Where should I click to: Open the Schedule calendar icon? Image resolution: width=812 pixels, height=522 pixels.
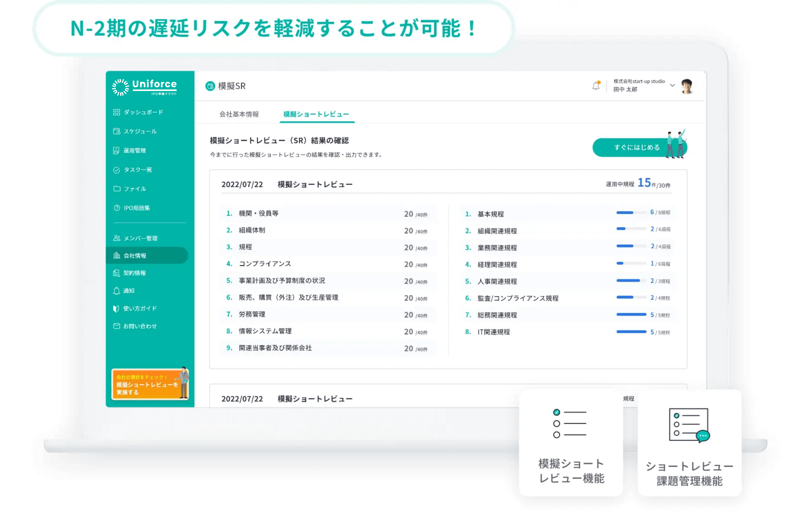(116, 131)
